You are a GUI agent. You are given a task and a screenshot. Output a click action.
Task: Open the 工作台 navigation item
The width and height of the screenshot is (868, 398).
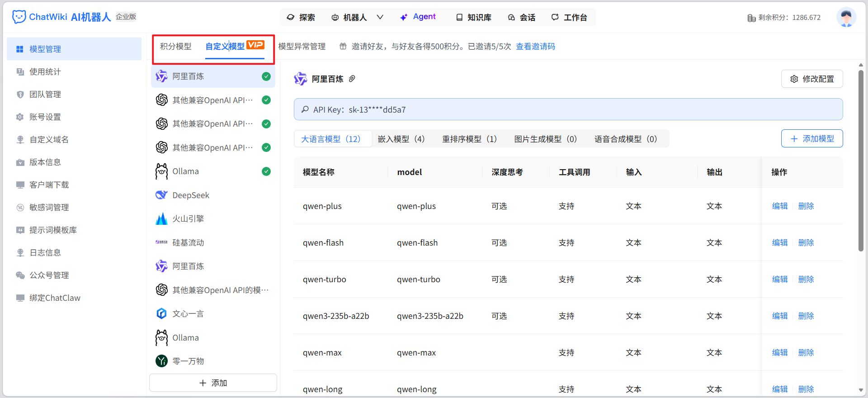[x=569, y=17]
